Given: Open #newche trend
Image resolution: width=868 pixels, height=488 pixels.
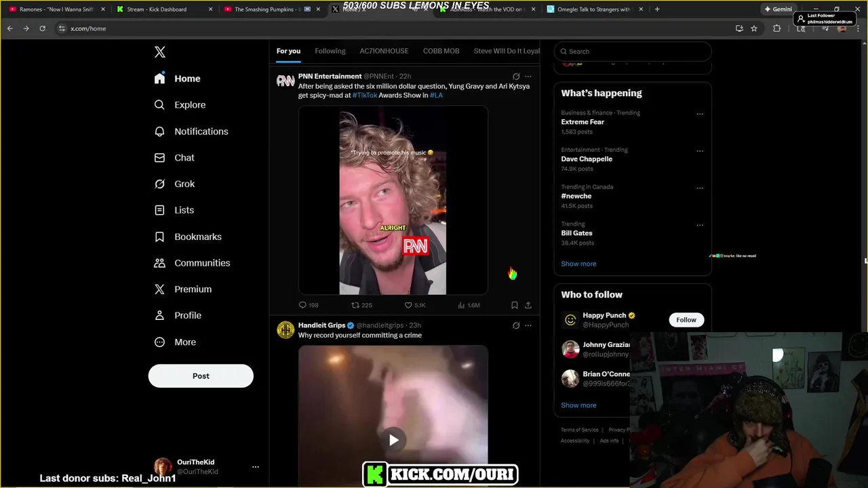Looking at the screenshot, I should pos(576,196).
